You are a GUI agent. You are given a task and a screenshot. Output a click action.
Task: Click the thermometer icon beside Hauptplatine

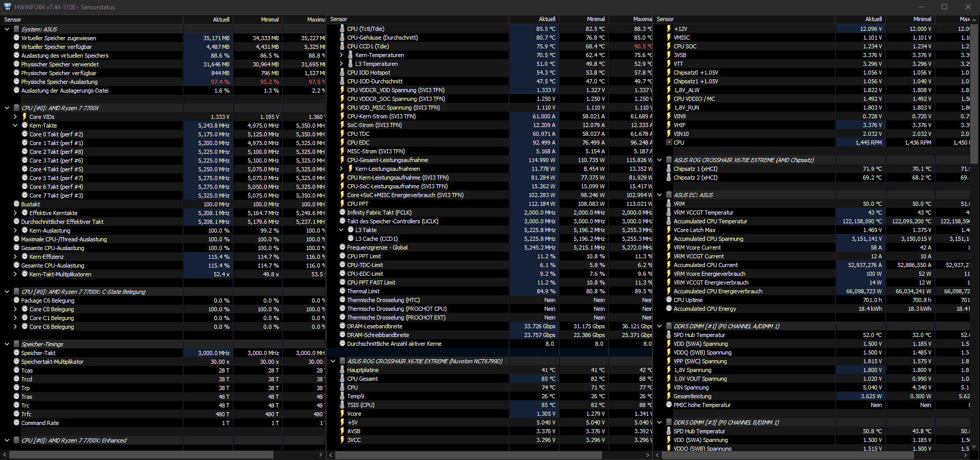coord(342,370)
